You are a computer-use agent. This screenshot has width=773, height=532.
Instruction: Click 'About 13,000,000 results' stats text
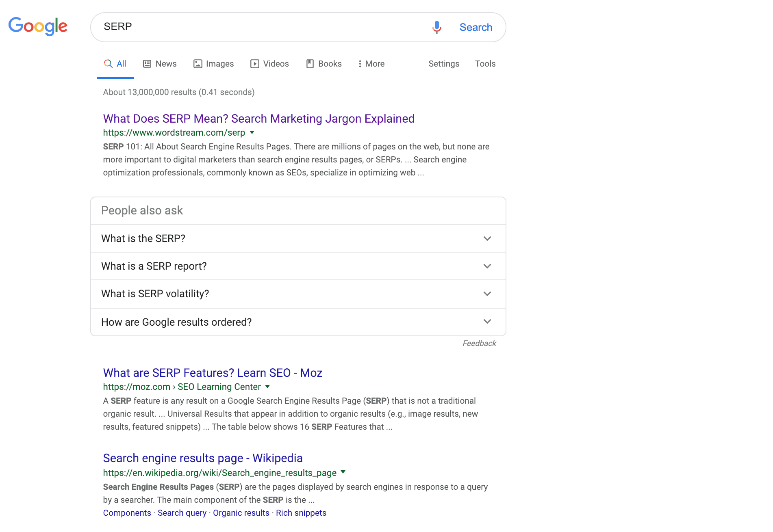(x=179, y=92)
